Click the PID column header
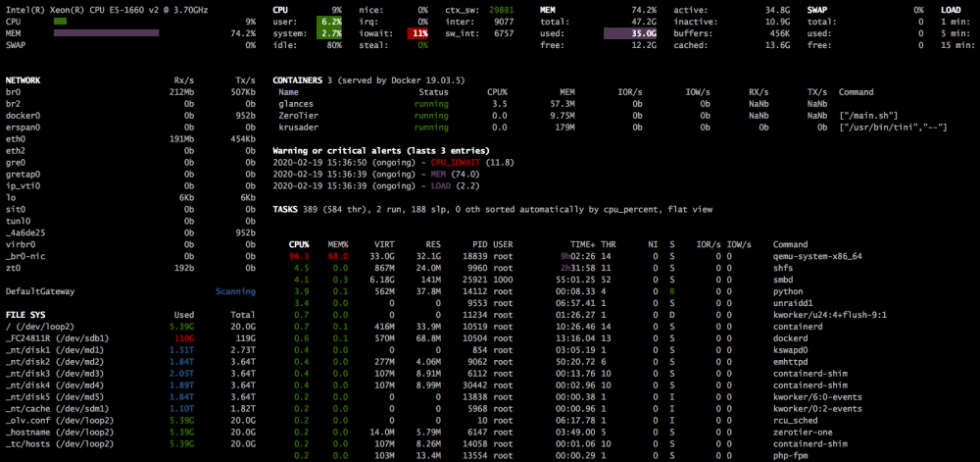This screenshot has width=980, height=462. pos(479,244)
